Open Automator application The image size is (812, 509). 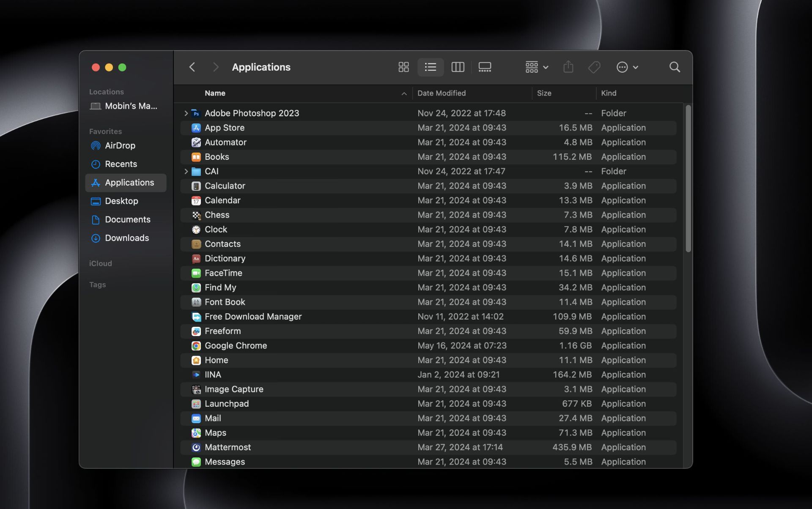click(x=225, y=142)
